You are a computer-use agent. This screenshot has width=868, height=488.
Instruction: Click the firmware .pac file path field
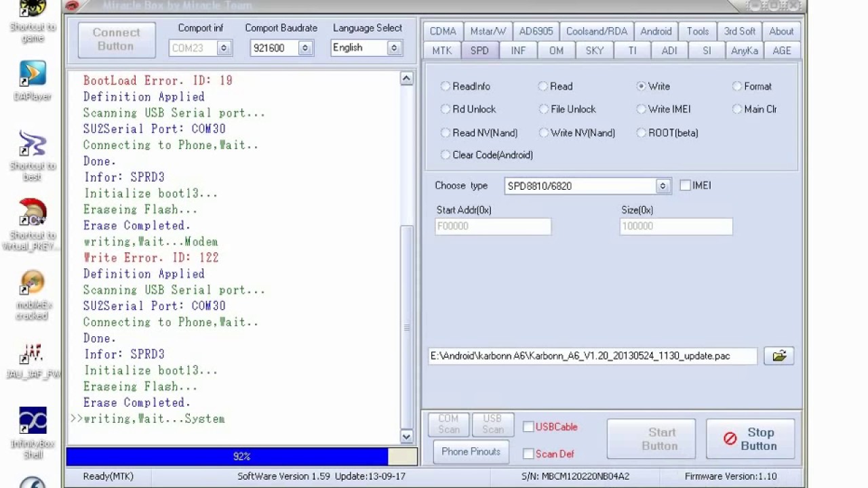(593, 356)
